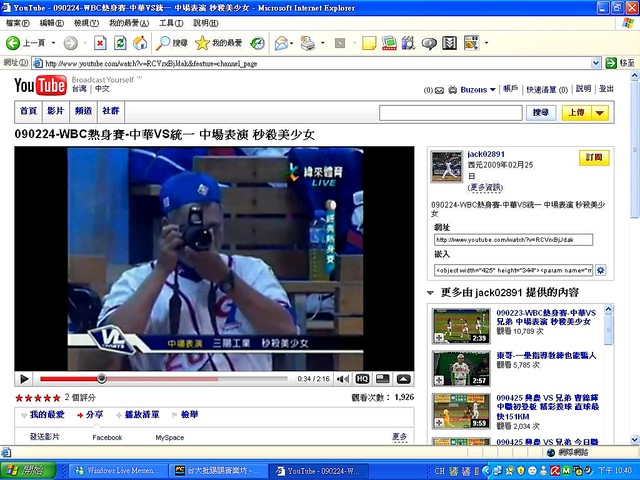Open embed customization gear icon
This screenshot has height=480, width=640.
click(x=602, y=269)
